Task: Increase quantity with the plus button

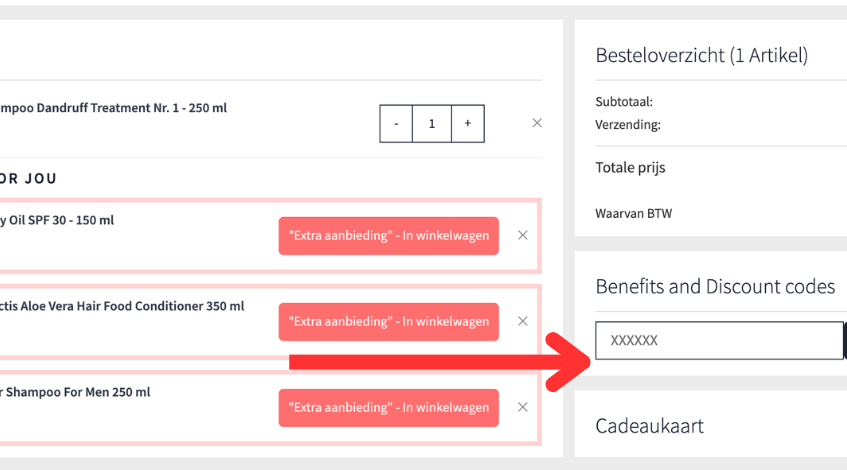Action: coord(467,124)
